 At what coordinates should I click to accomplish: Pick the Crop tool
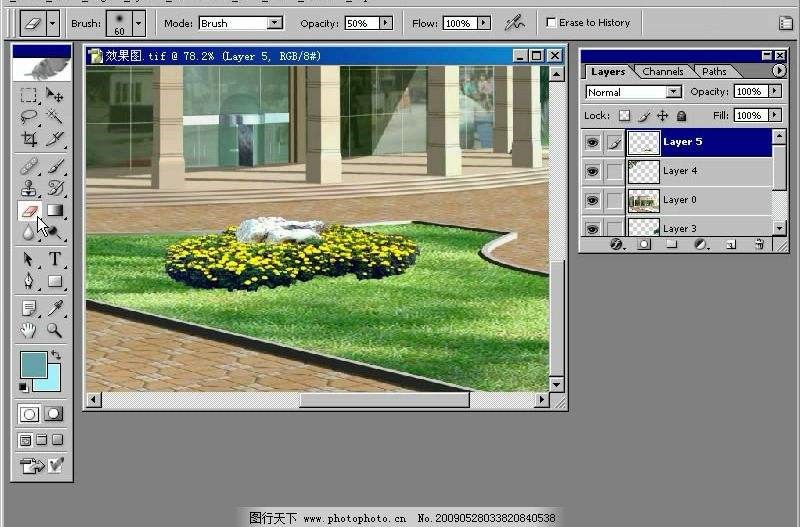(28, 139)
